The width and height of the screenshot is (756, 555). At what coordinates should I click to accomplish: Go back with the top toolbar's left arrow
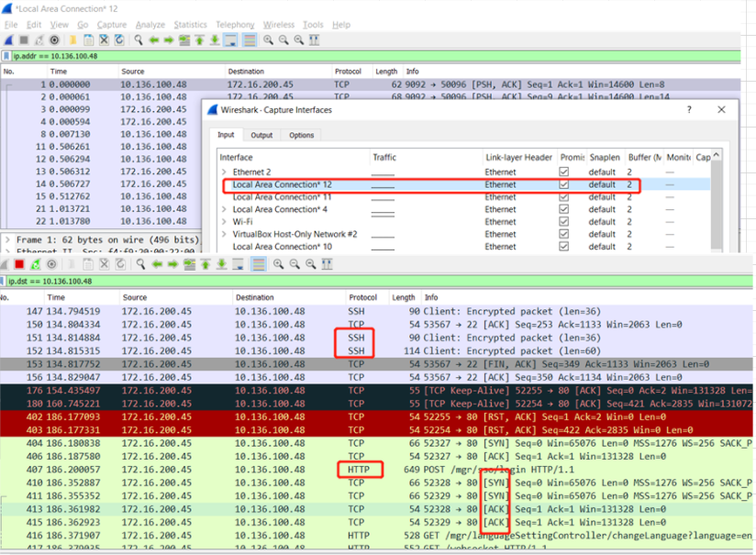click(154, 40)
